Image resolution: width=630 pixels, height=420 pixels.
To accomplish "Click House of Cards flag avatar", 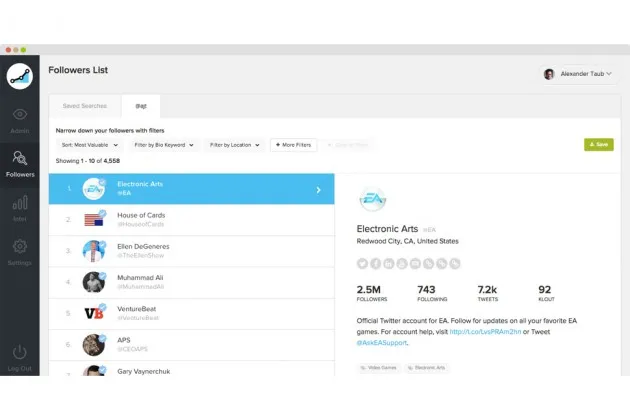I will 94,220.
